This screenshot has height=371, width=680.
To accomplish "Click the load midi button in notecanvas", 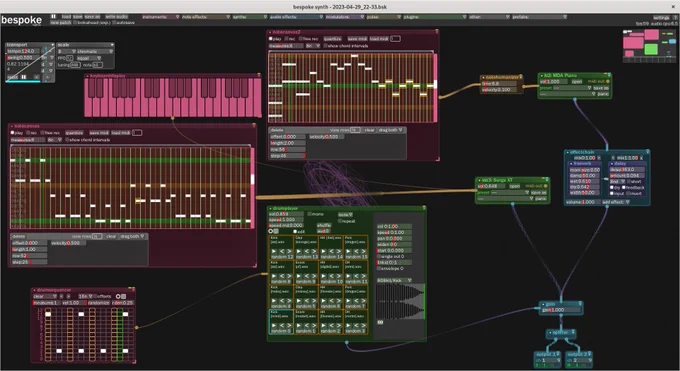I will tap(121, 133).
